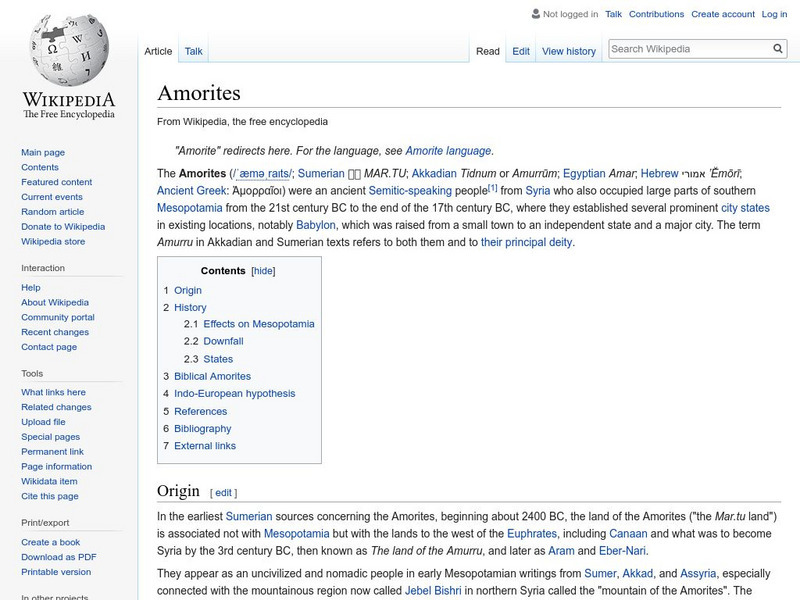Jump to section 2.2 Downfall in Contents
The image size is (800, 600).
(x=222, y=340)
